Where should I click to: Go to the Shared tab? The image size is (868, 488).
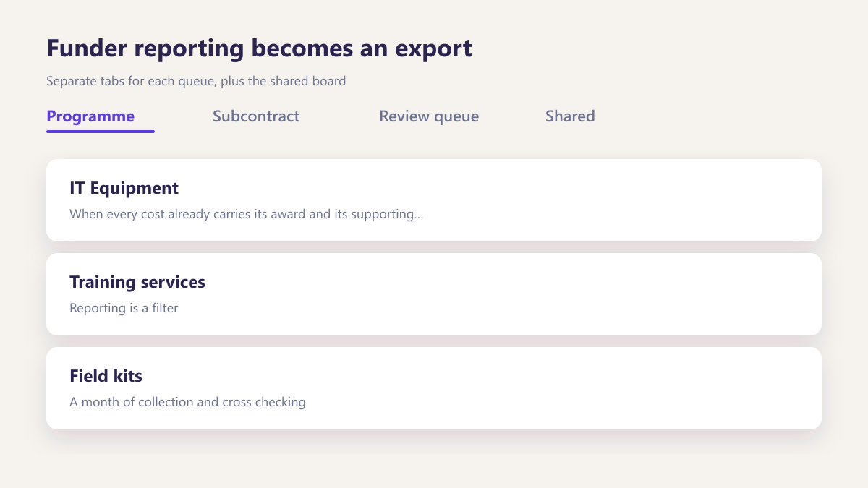570,117
